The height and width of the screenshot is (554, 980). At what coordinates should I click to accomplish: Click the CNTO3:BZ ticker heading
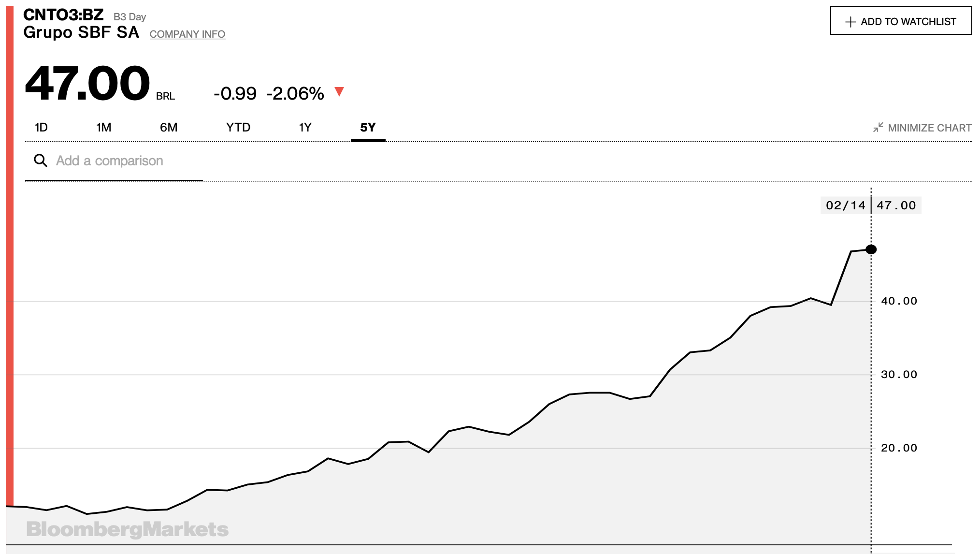(63, 15)
